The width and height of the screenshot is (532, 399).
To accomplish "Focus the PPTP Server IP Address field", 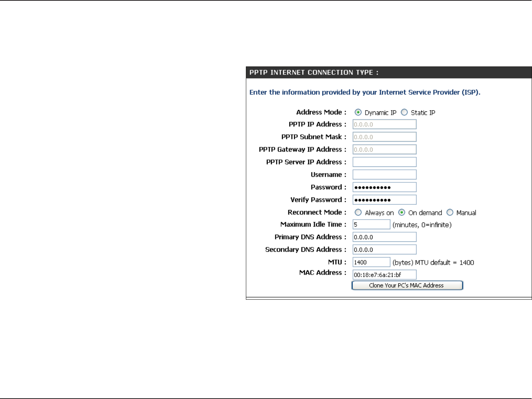I will click(x=384, y=162).
